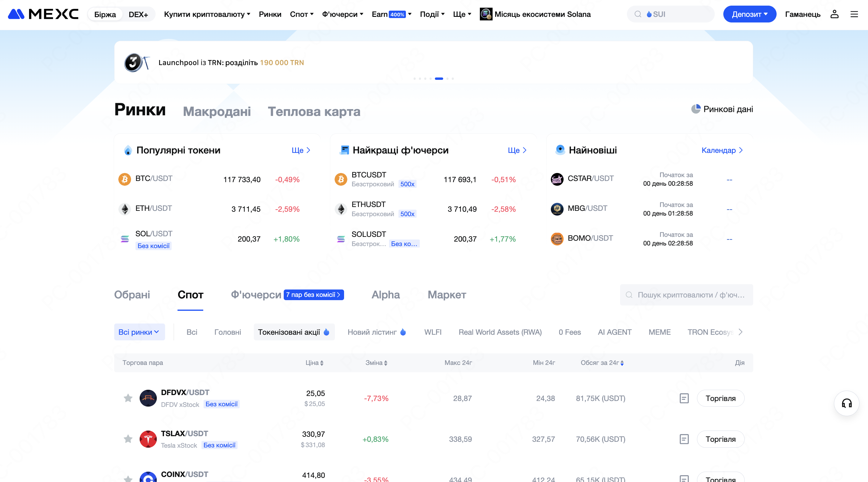Switch to the Біржа toggle
The height and width of the screenshot is (482, 868).
105,14
